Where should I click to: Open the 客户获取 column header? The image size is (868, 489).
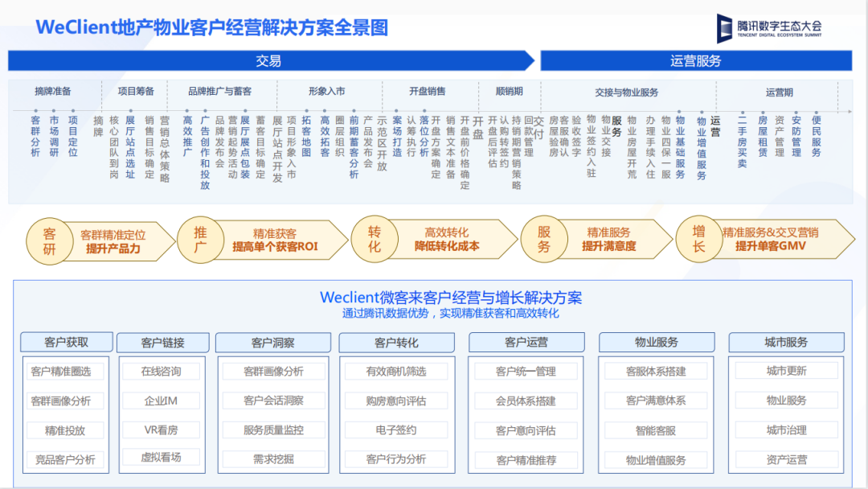click(67, 343)
